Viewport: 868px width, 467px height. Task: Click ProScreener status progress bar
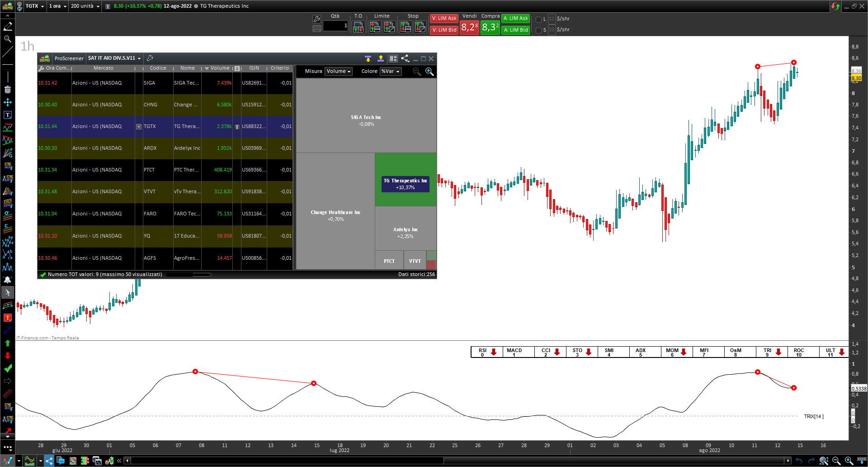[189, 275]
